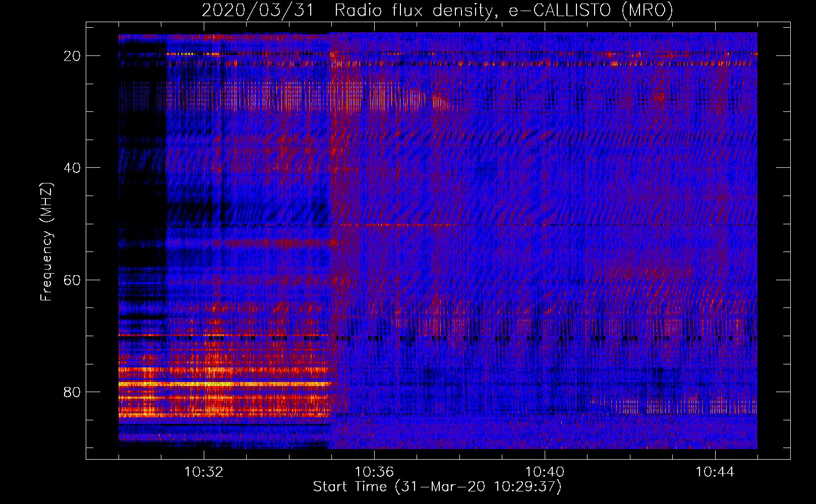Click the 10:32 time tick label

(x=204, y=472)
